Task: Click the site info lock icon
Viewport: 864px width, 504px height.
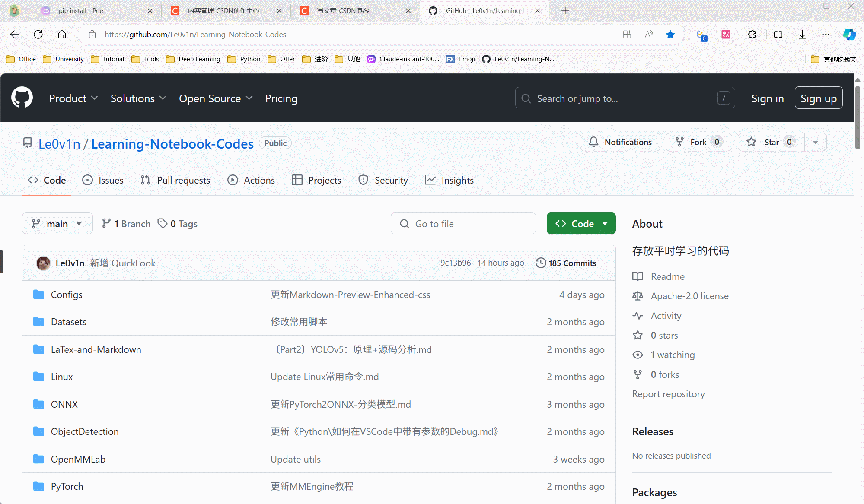Action: pos(92,35)
